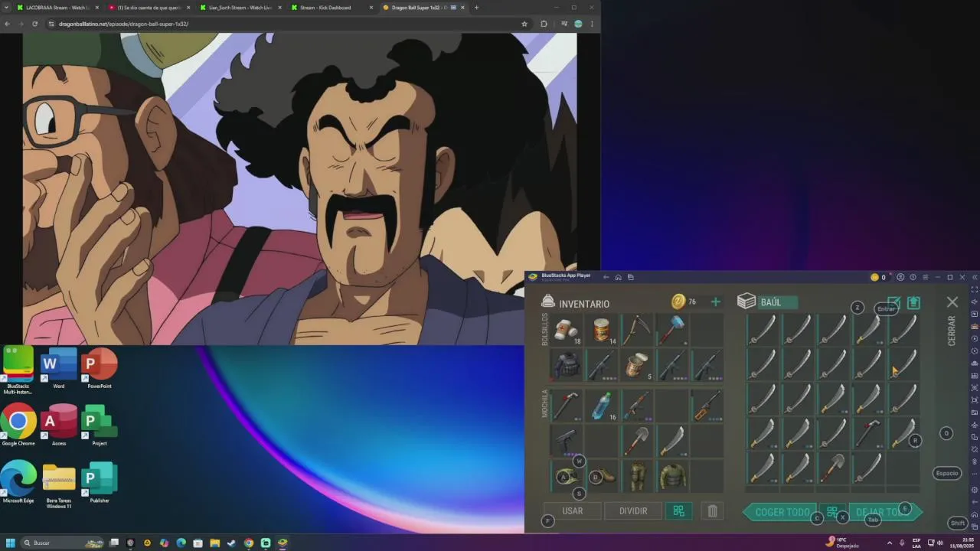Click the chest edit/rename icon
This screenshot has height=551, width=980.
893,304
